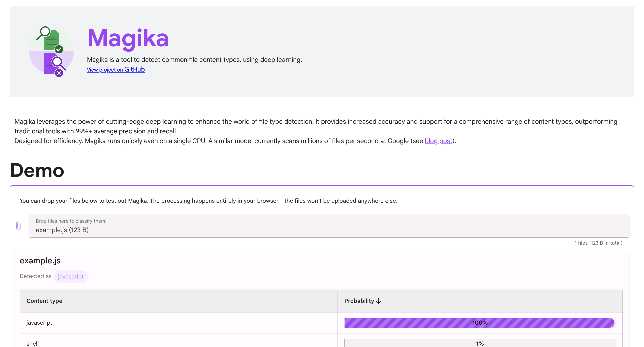This screenshot has height=347, width=644.
Task: Click the 'Detected as' label
Action: point(35,276)
